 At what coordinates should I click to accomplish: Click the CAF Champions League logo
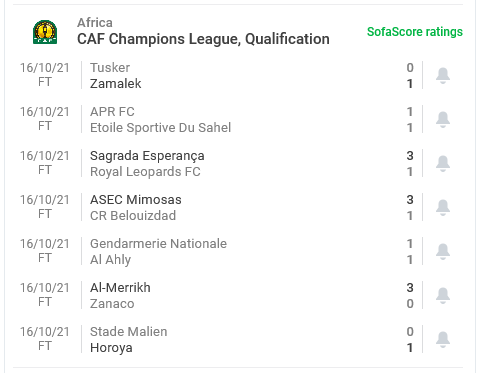click(x=45, y=32)
